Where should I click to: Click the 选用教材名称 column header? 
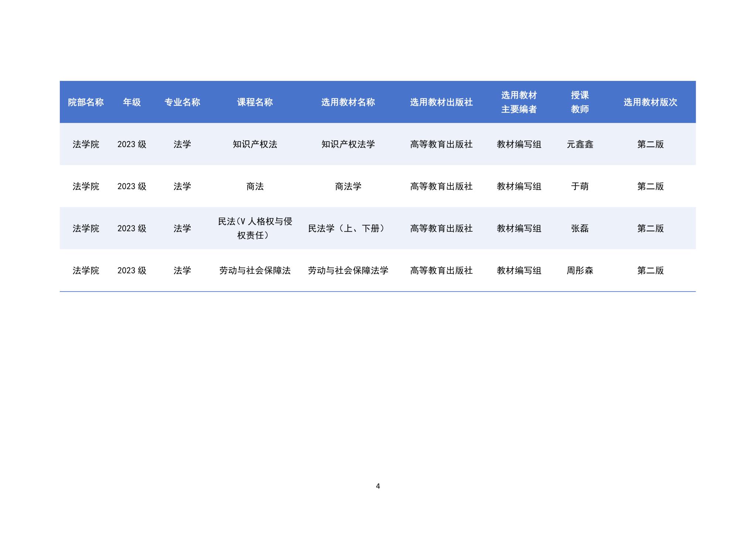click(x=348, y=102)
